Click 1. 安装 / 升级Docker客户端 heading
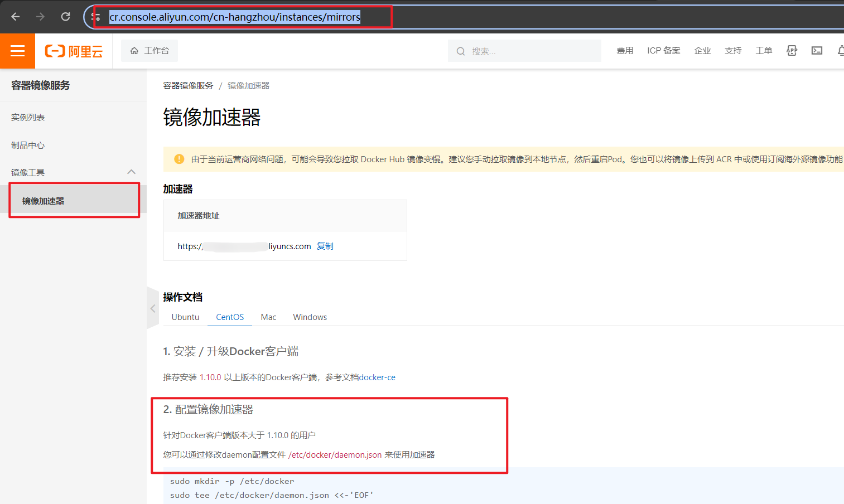844x504 pixels. [230, 351]
